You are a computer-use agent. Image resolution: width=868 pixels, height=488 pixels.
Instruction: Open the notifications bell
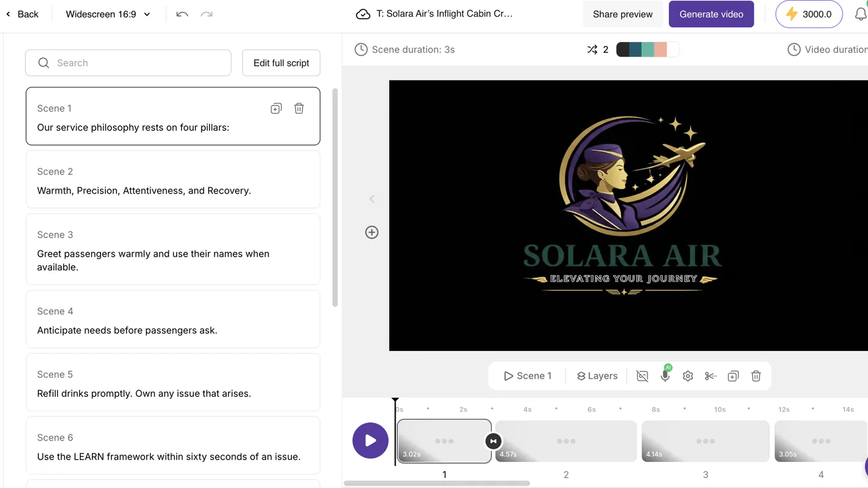[861, 14]
